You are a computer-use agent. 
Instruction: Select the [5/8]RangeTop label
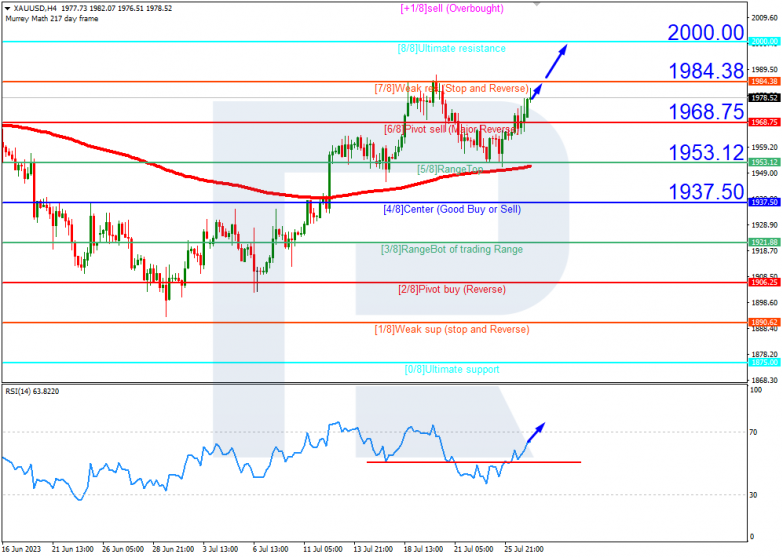coord(450,169)
